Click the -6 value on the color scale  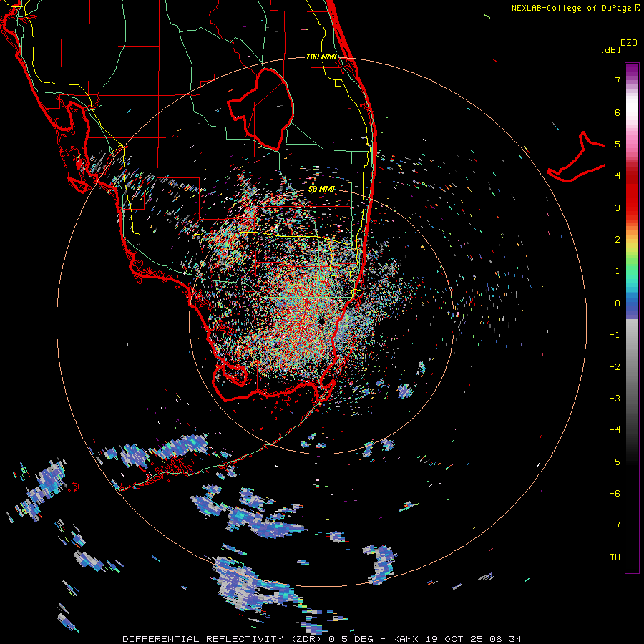(615, 494)
